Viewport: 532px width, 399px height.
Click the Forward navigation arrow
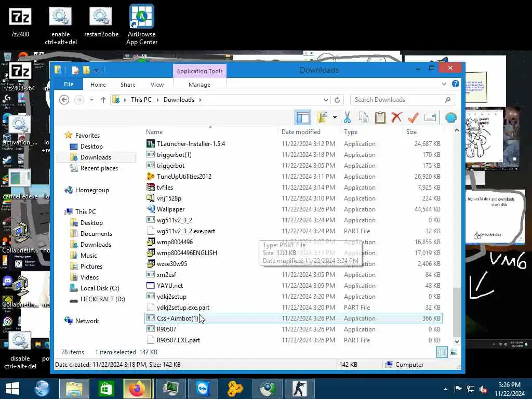click(x=79, y=100)
